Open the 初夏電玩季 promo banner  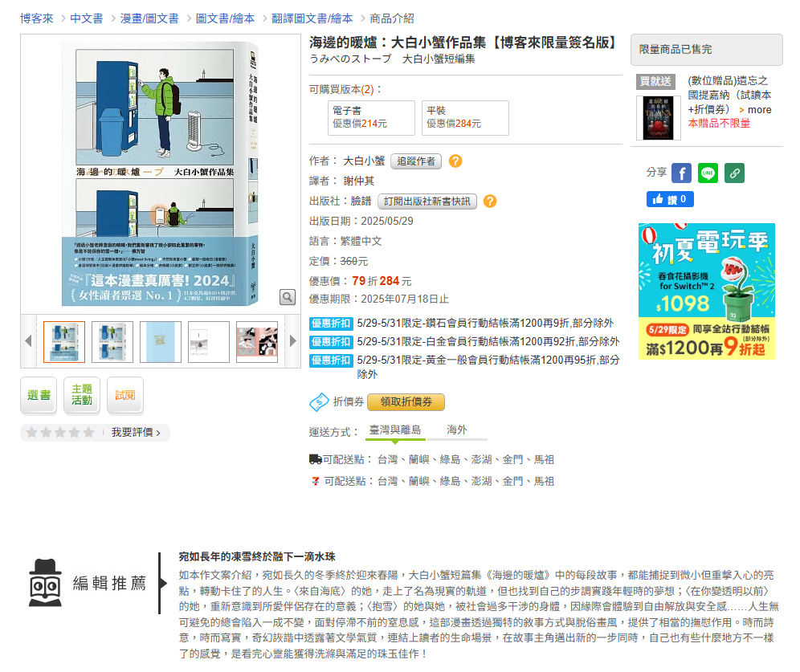point(707,291)
